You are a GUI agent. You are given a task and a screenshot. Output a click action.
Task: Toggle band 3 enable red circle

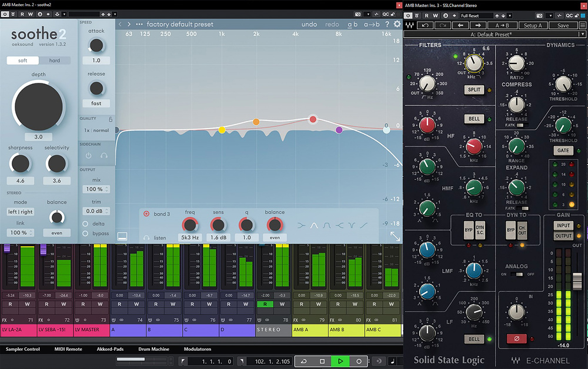146,213
